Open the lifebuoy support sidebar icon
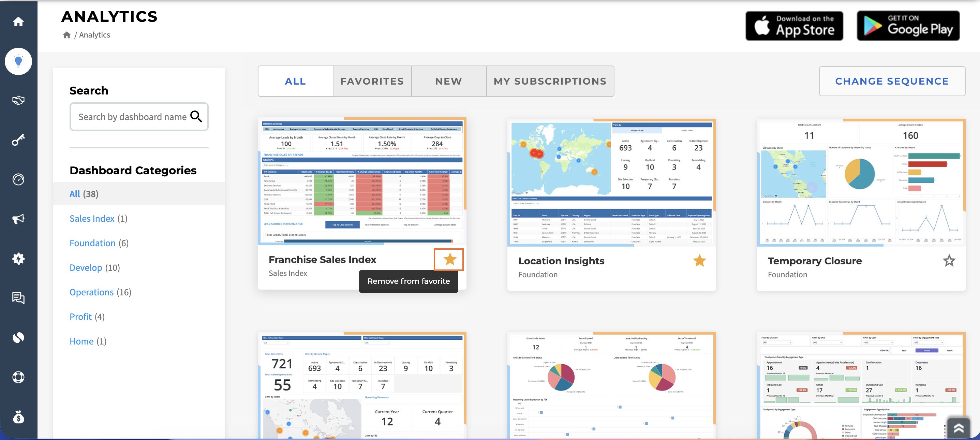 coord(18,377)
